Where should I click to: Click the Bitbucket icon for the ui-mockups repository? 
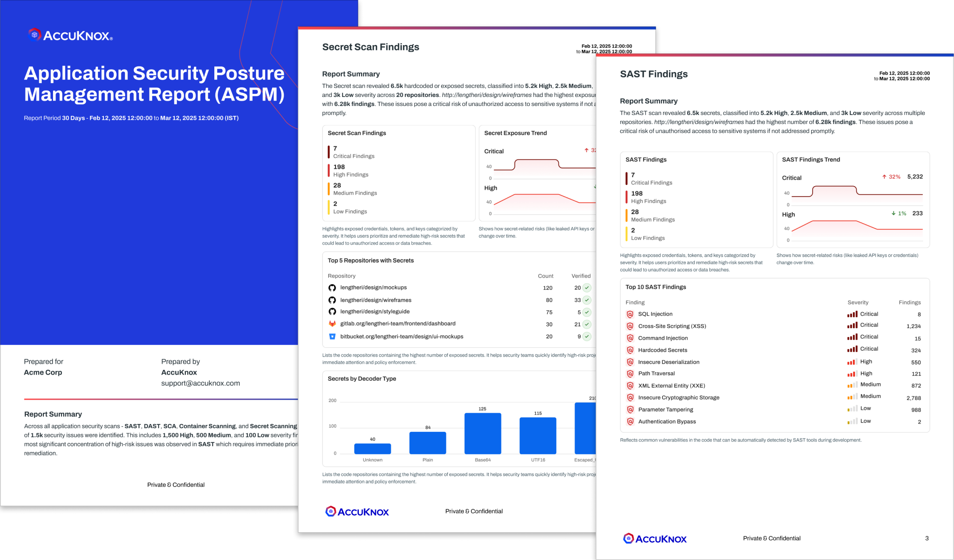[x=332, y=336]
